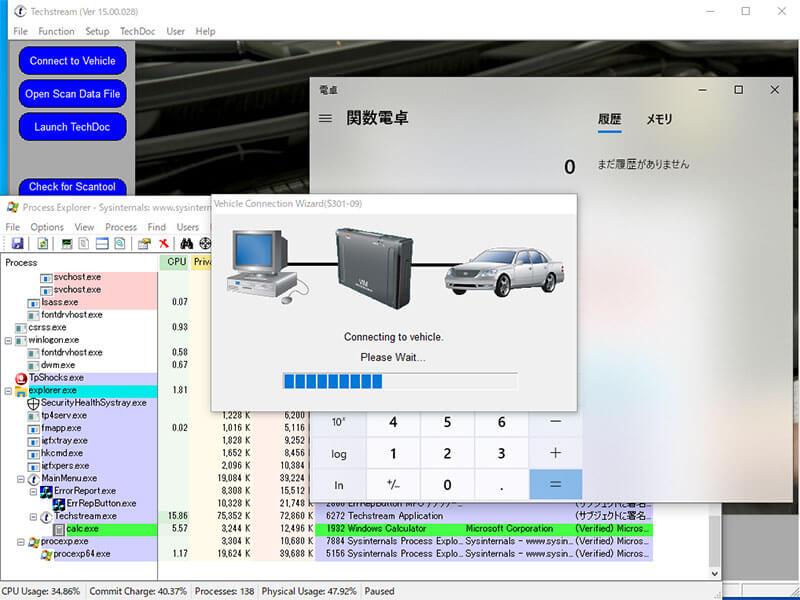
Task: Open Process Explorer Options menu
Action: point(47,227)
